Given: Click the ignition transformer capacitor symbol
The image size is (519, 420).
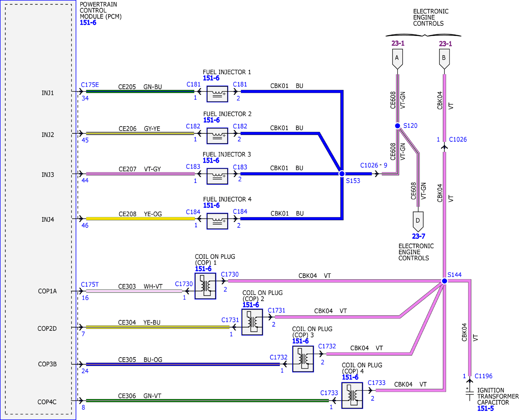Looking at the screenshot, I should pos(469,393).
